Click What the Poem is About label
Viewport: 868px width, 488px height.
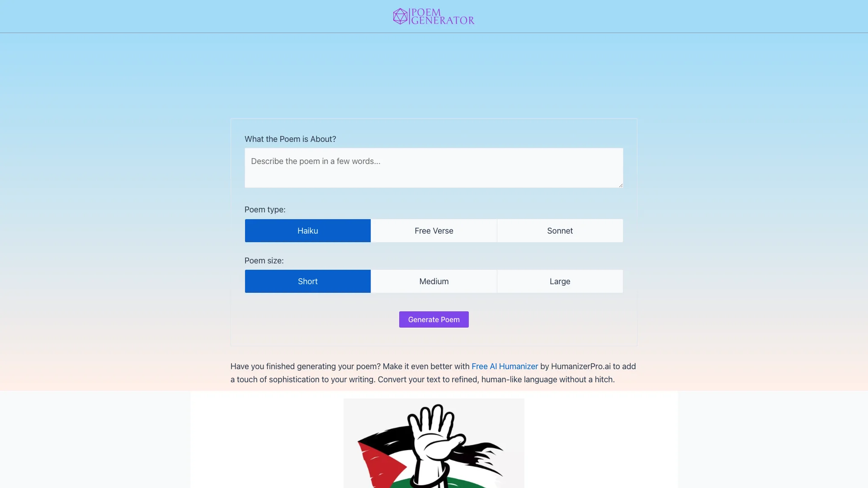point(290,138)
